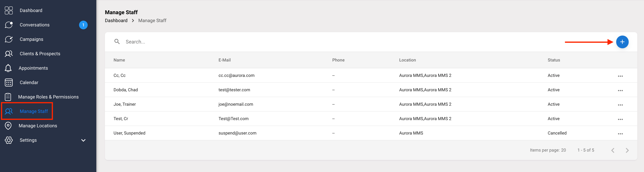Click the Dashboard breadcrumb link

coord(116,21)
